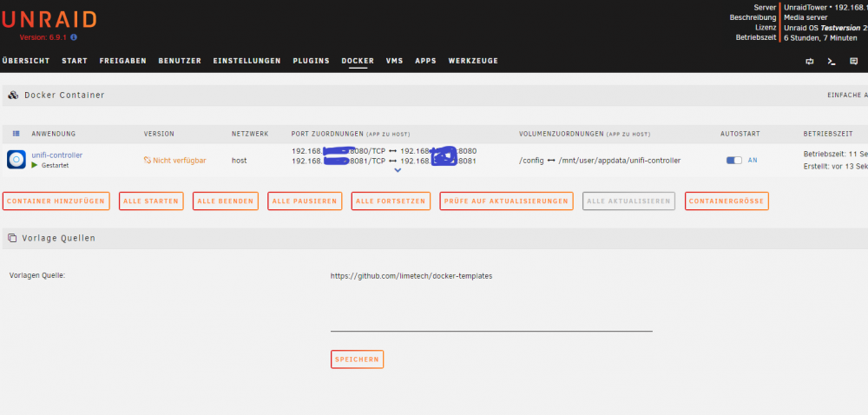Click Alle fortsetzen button
Viewport: 868px width, 415px height.
pyautogui.click(x=391, y=201)
